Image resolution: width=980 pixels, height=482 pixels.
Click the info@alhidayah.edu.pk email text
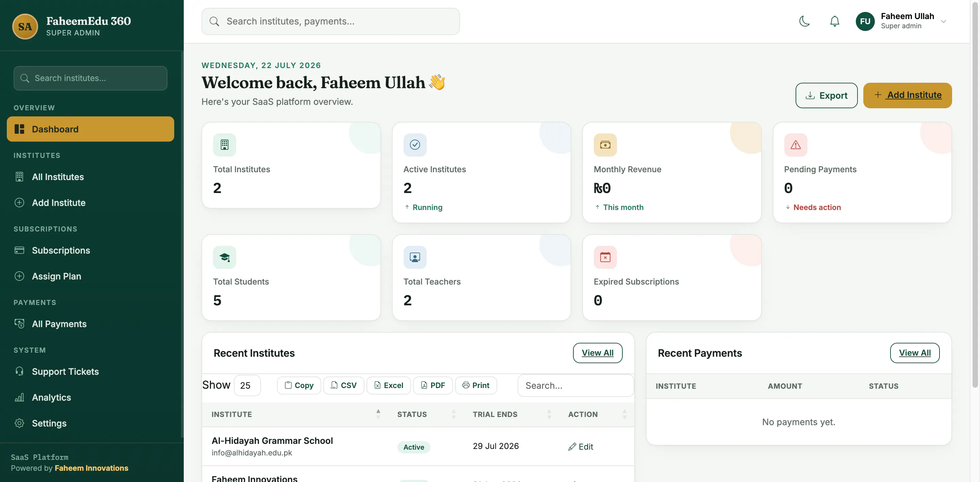pos(251,453)
